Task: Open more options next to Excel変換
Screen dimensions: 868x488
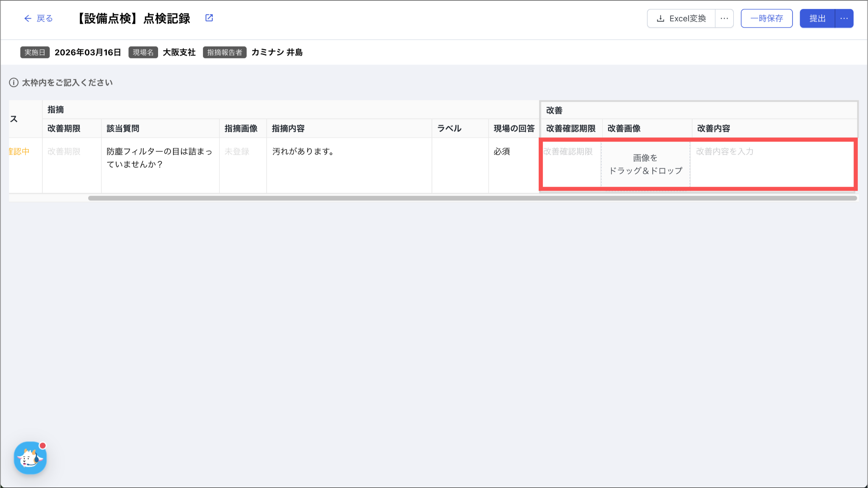Action: [724, 19]
